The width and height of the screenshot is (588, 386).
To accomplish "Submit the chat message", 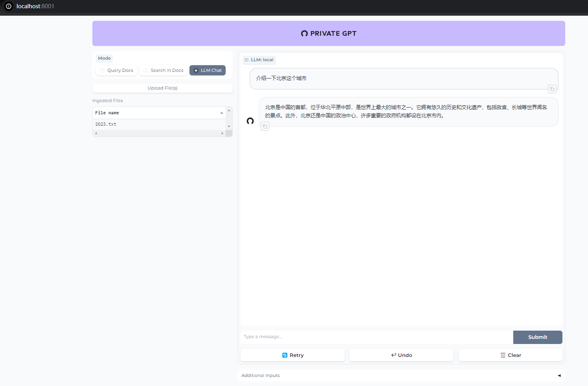I will click(538, 337).
